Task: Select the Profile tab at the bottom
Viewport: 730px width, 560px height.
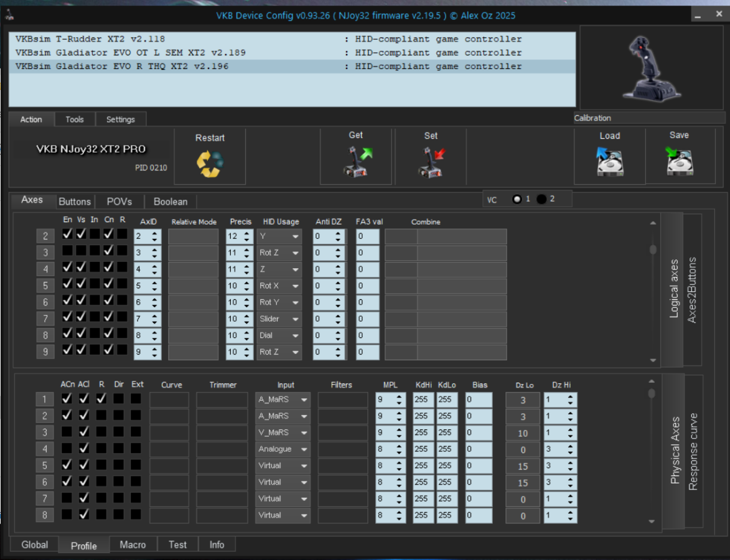Action: point(84,546)
